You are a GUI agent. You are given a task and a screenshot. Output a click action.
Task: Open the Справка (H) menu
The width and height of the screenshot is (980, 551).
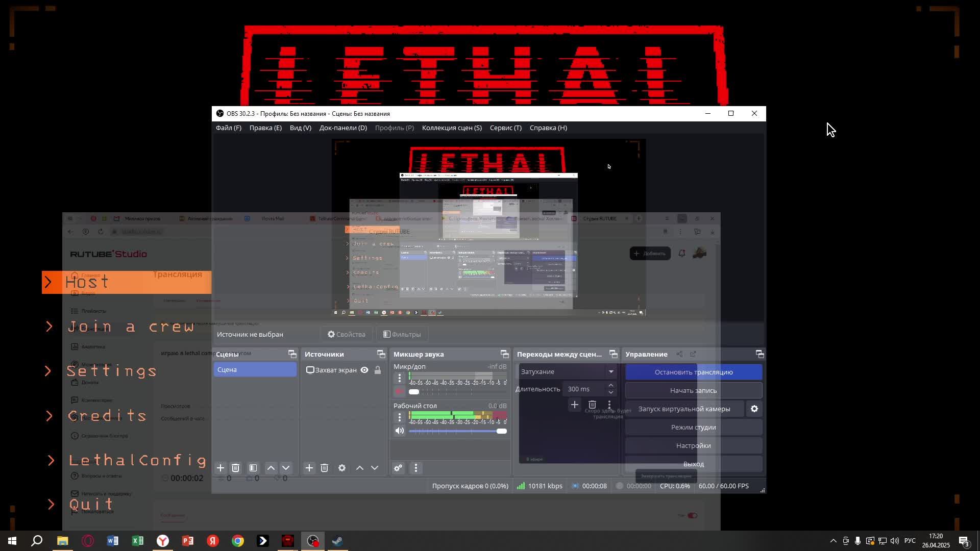pyautogui.click(x=548, y=128)
